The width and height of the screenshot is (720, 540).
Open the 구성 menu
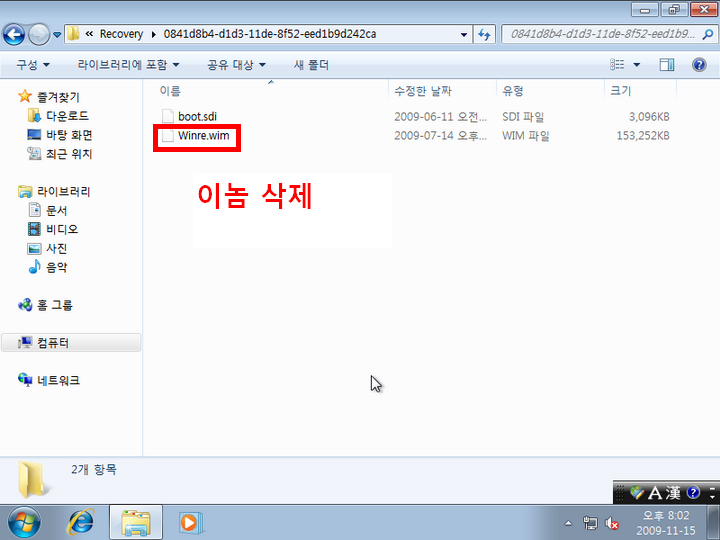point(33,65)
